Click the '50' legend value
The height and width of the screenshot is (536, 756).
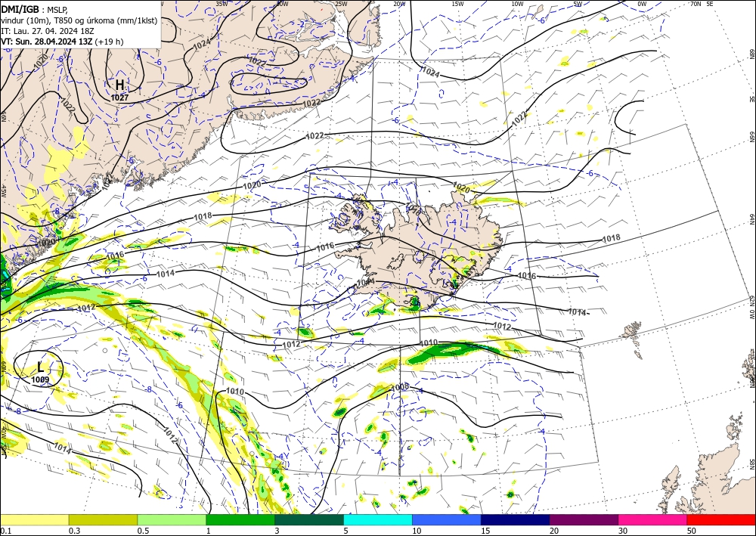coord(691,531)
